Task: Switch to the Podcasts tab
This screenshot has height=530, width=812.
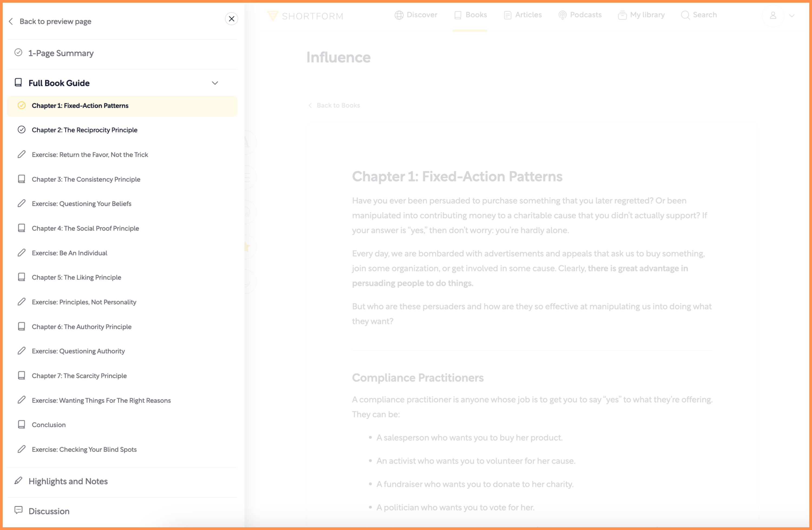Action: click(580, 15)
